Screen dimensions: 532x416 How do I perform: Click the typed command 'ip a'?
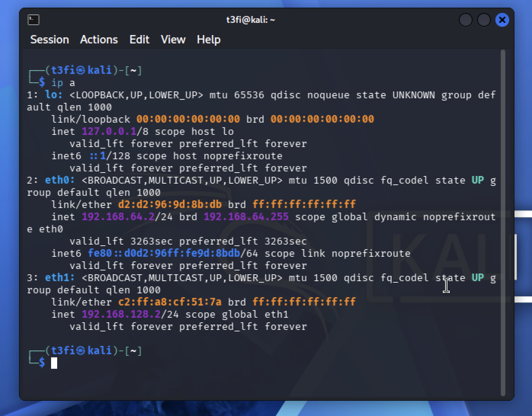tap(63, 83)
